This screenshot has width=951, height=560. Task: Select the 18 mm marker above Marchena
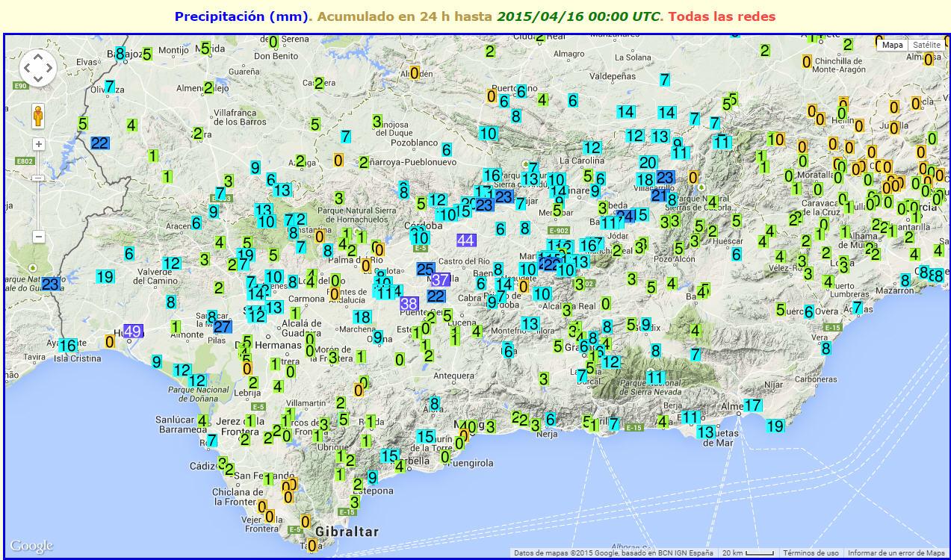tap(362, 317)
